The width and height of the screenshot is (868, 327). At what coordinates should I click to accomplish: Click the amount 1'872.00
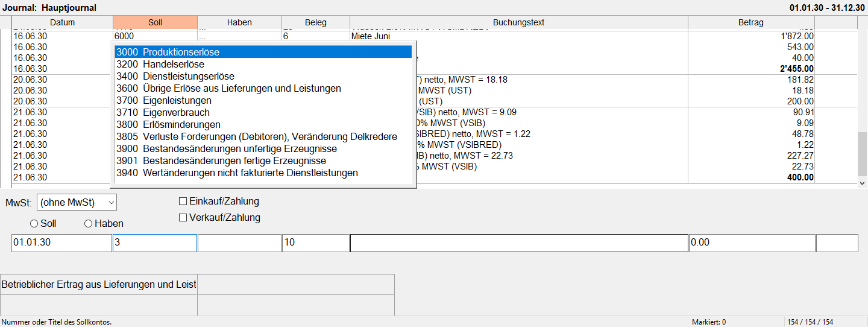[x=797, y=36]
